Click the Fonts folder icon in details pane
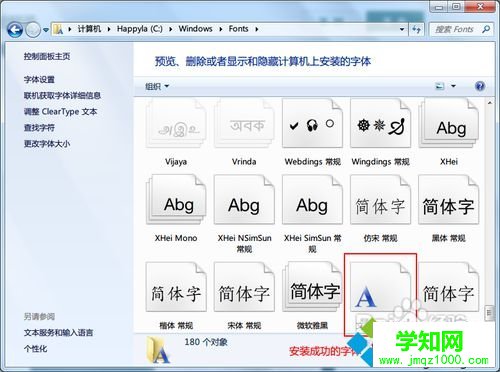Image resolution: width=500 pixels, height=372 pixels. click(x=158, y=349)
